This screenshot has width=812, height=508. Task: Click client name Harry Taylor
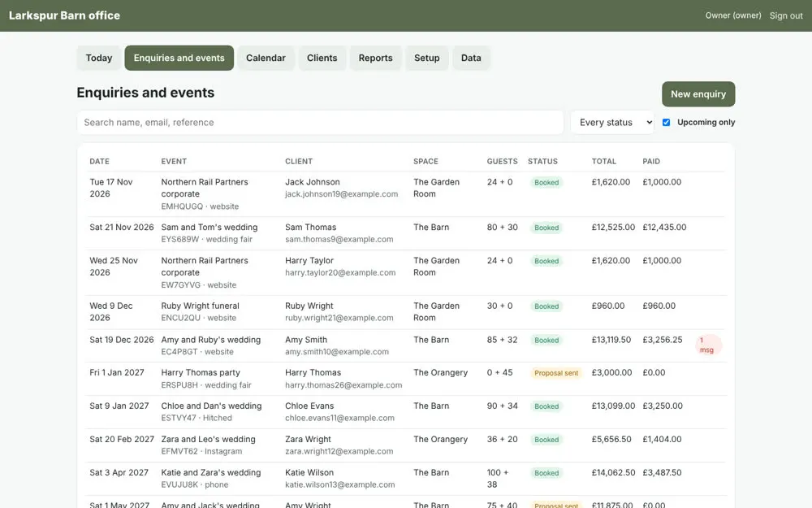tap(309, 260)
